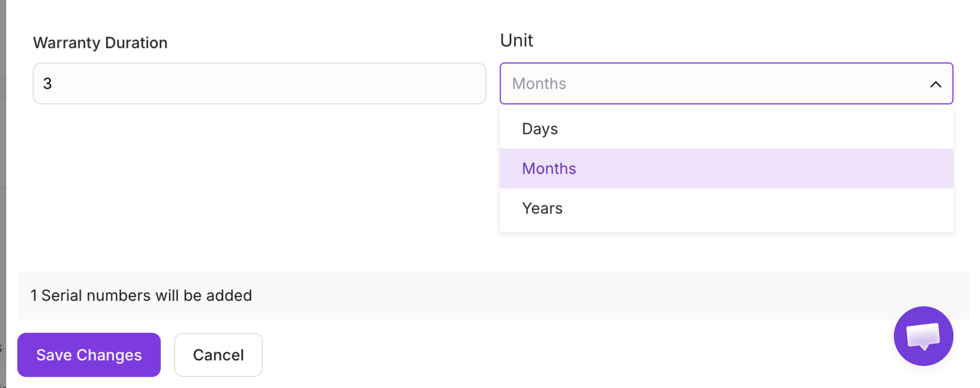
Task: Click the '1 Serial numbers will be added' notice
Action: pos(141,295)
